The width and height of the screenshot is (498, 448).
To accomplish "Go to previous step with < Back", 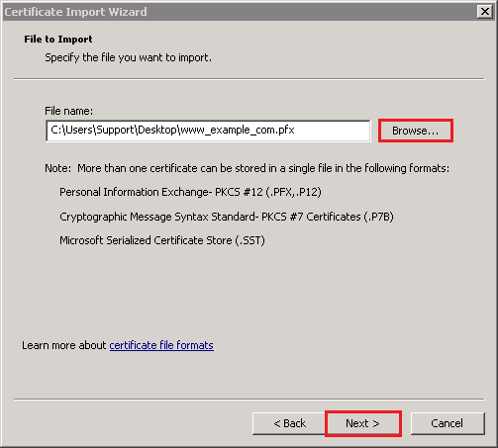I will point(289,423).
